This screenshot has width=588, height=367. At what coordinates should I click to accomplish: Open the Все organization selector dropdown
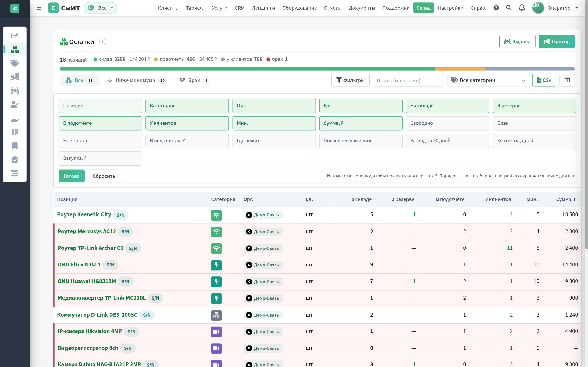tap(100, 8)
